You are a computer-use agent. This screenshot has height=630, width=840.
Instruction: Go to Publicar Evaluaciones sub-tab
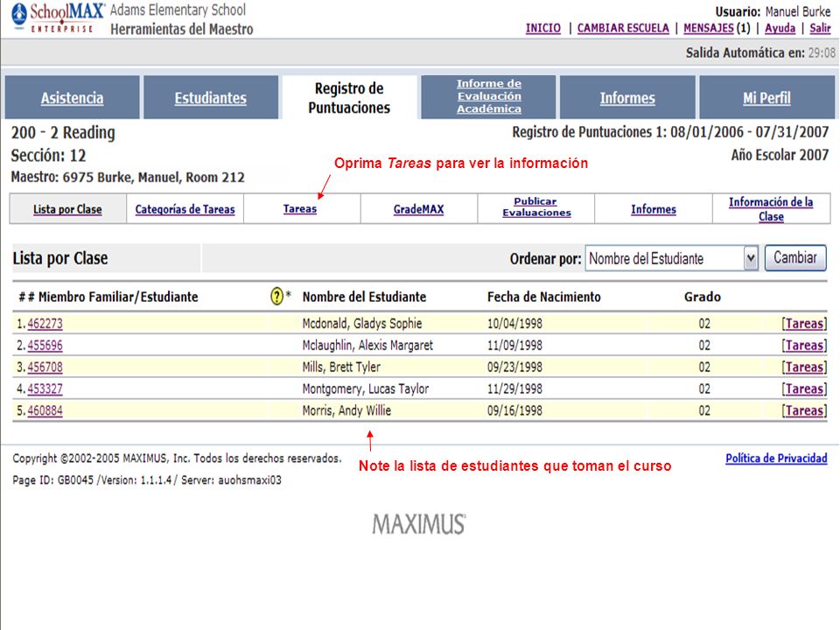(536, 206)
